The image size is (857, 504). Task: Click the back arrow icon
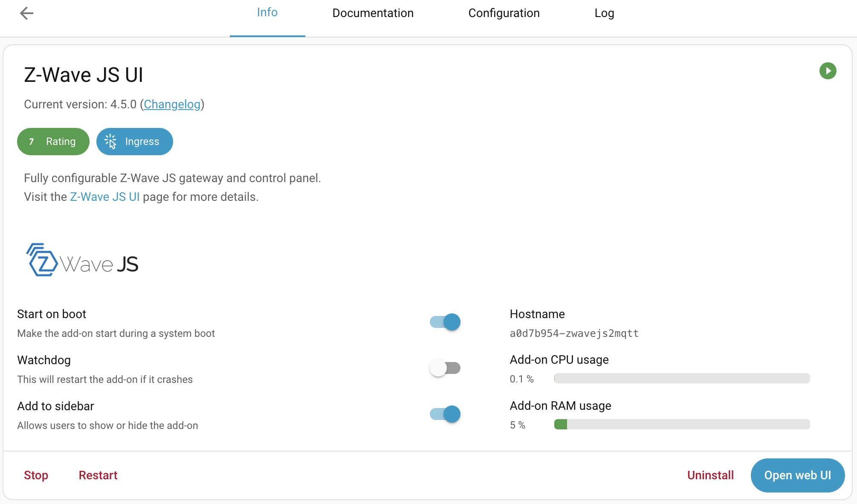pyautogui.click(x=26, y=13)
